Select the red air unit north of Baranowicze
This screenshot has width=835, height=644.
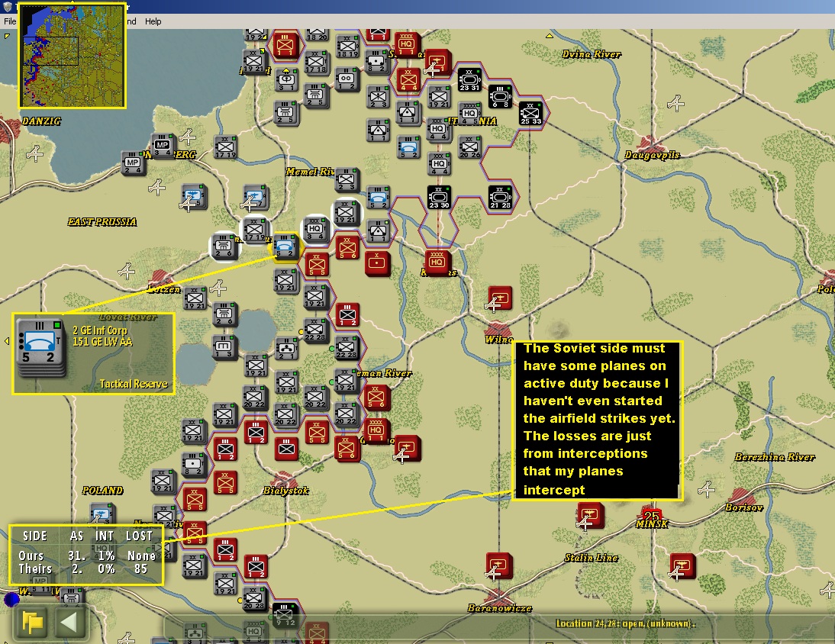(499, 565)
